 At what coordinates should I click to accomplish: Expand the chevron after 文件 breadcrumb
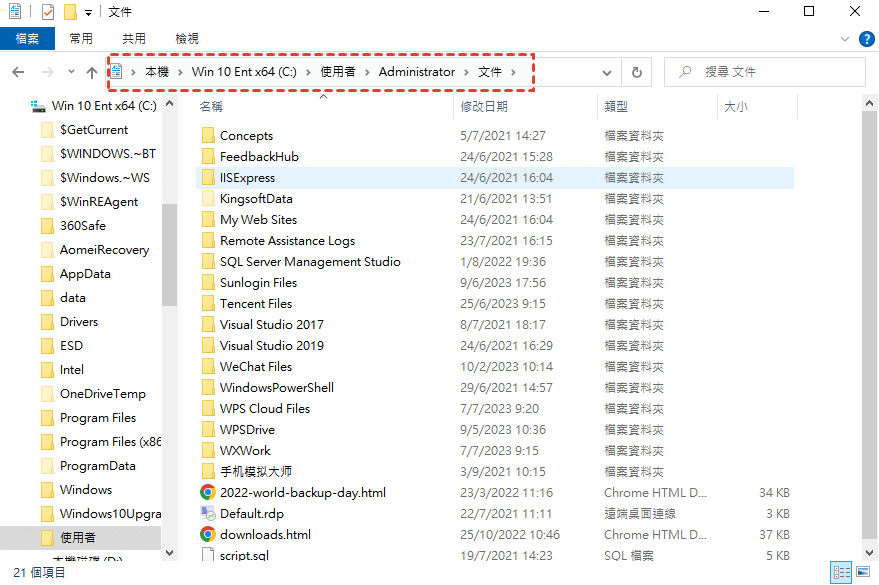tap(513, 72)
